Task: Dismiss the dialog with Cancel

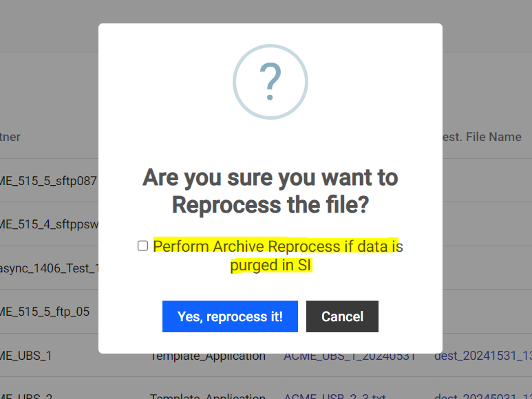Action: tap(342, 316)
